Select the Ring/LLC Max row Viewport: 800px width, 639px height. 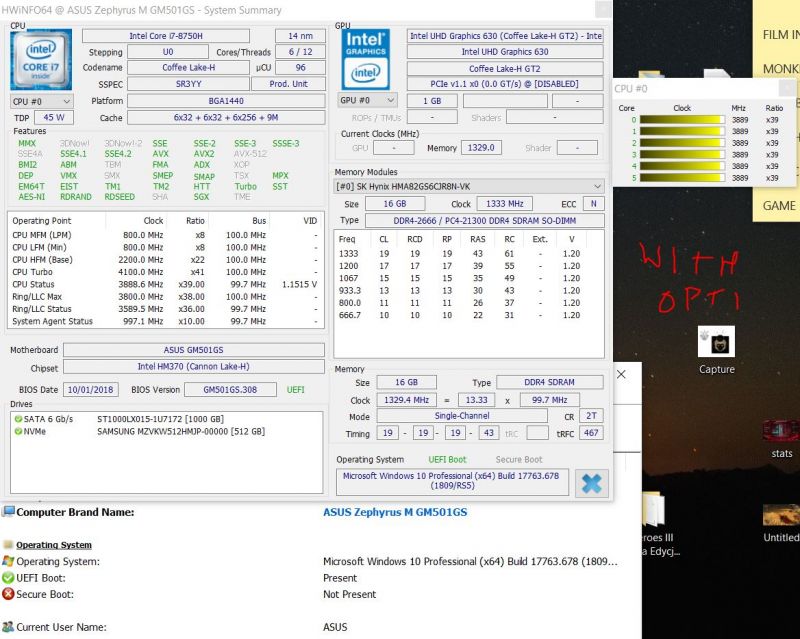click(165, 297)
